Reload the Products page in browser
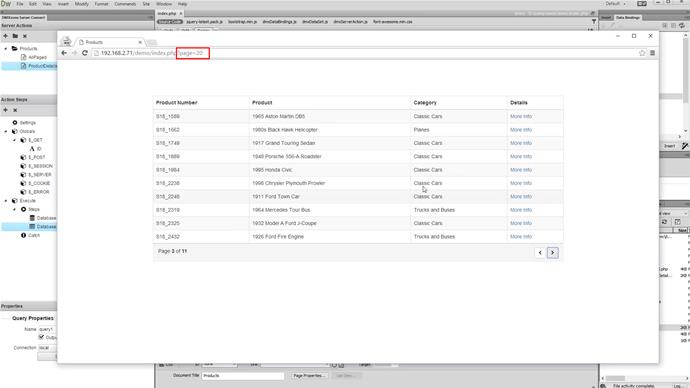The width and height of the screenshot is (690, 388). coord(85,53)
